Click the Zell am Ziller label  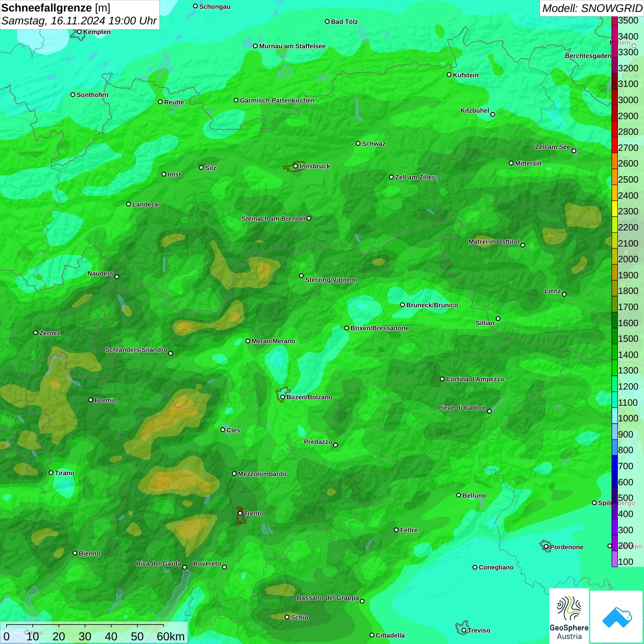click(414, 177)
